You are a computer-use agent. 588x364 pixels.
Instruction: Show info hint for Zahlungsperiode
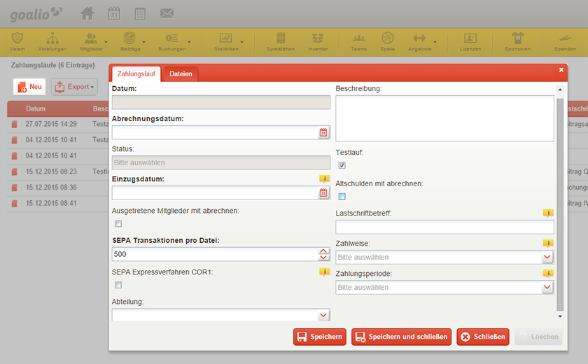click(x=548, y=273)
